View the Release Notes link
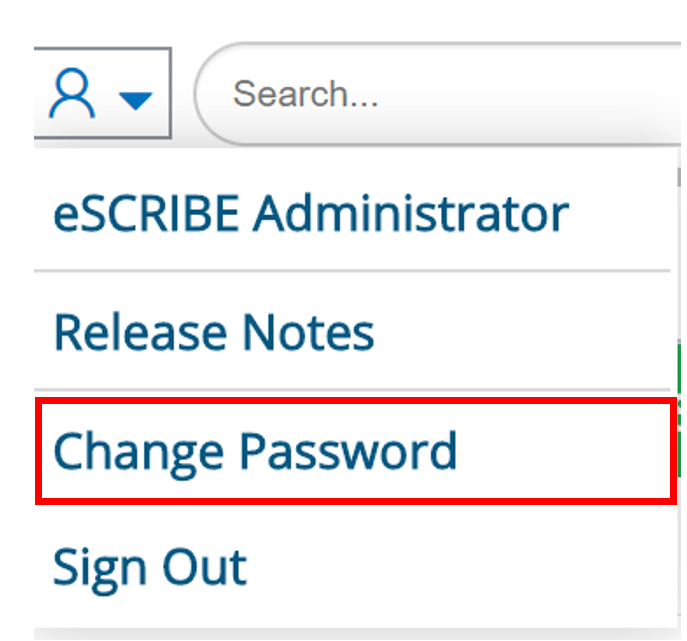 (214, 332)
